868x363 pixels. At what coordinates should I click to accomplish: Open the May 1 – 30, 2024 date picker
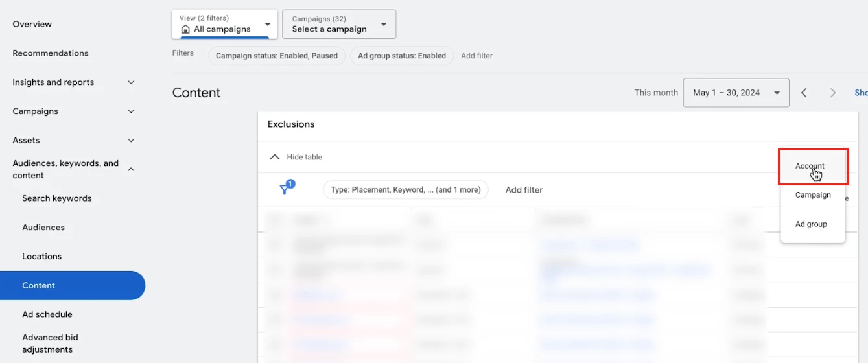[x=736, y=93]
